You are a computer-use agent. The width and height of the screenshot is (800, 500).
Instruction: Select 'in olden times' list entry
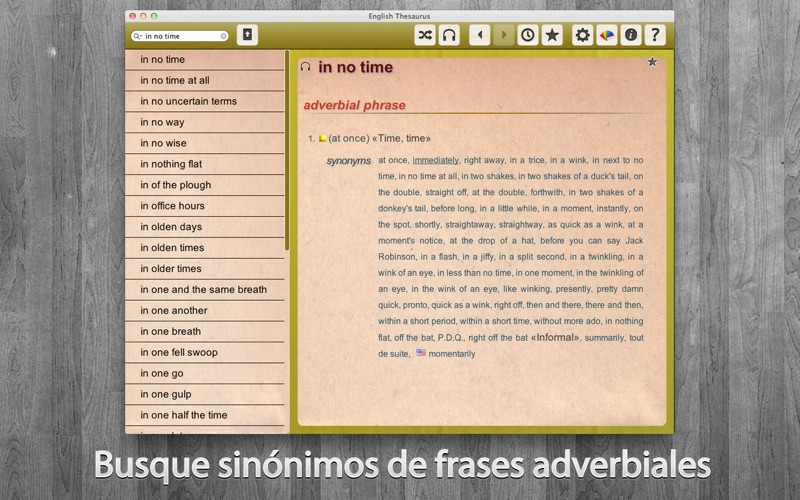[x=205, y=248]
